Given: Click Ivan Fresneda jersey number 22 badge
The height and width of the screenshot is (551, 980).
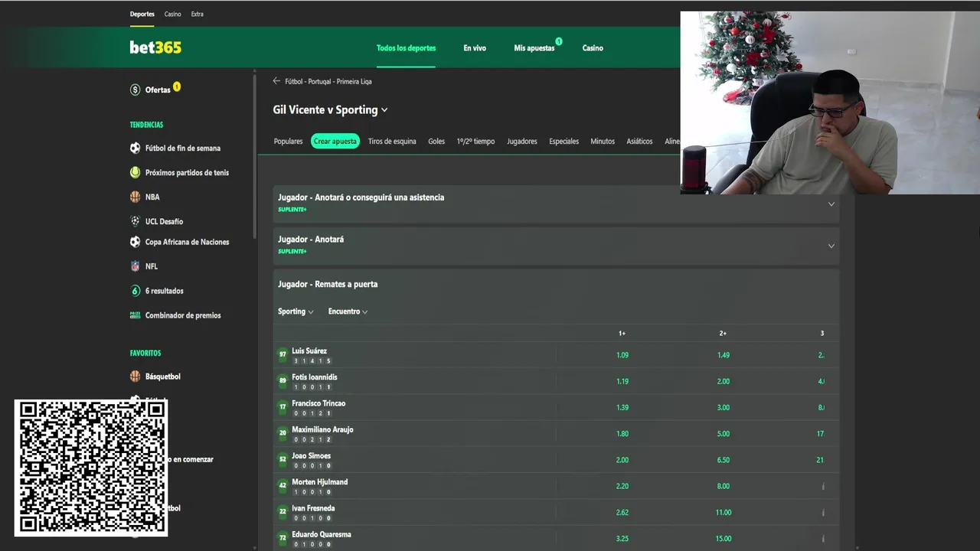Looking at the screenshot, I should point(283,511).
